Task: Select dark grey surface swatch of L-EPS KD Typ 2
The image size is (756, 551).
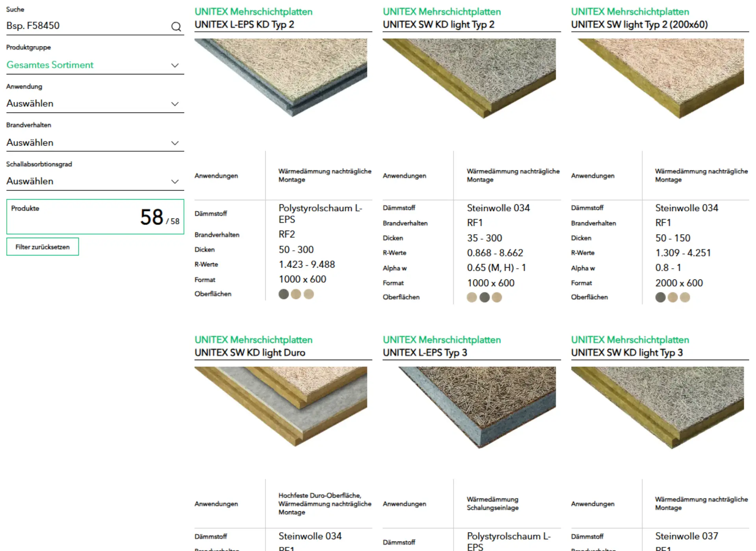Action: click(x=283, y=294)
